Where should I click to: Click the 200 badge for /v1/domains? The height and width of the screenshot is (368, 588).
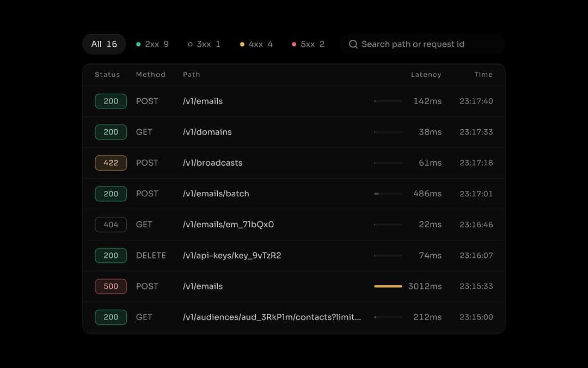(x=111, y=132)
